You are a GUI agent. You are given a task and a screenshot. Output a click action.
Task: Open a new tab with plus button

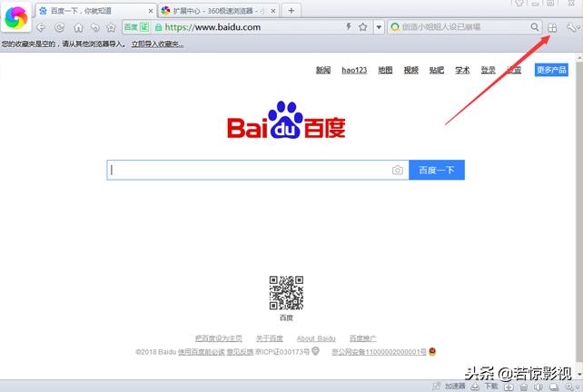291,11
